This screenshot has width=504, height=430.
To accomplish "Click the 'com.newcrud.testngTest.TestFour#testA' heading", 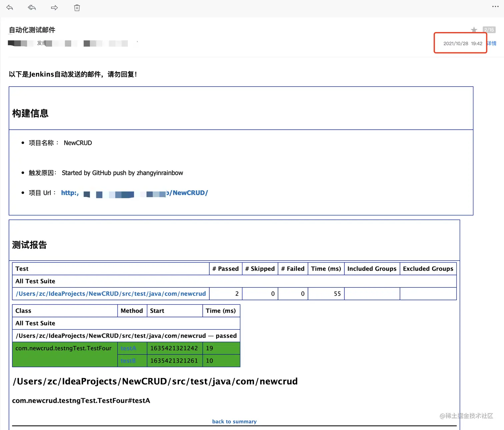I will 81,401.
